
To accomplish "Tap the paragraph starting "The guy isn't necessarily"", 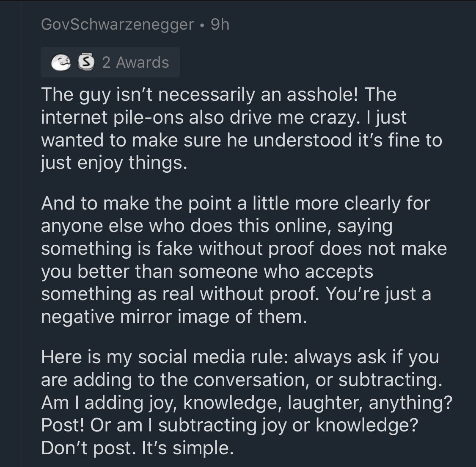I will point(242,129).
